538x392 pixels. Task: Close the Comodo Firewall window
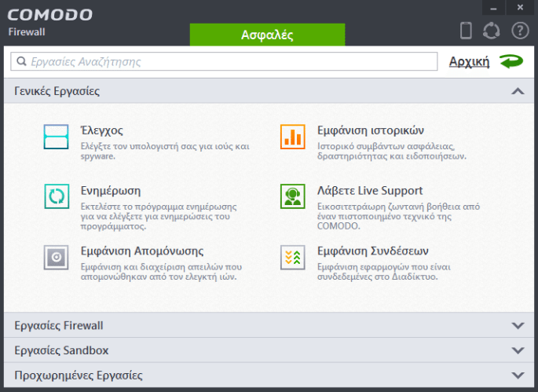click(x=520, y=8)
